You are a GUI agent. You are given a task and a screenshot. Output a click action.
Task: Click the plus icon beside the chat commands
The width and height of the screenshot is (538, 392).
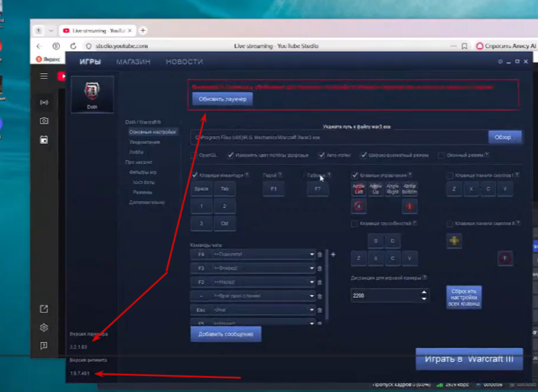333,254
